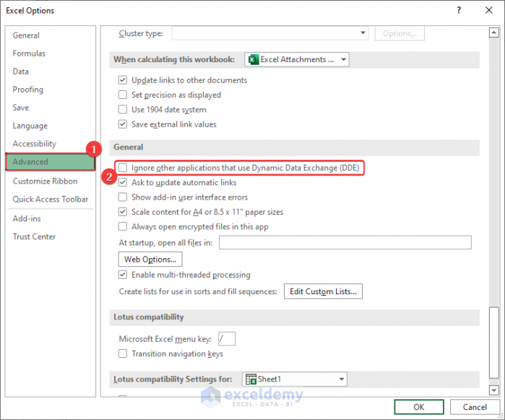Open the Save settings category

coord(21,107)
